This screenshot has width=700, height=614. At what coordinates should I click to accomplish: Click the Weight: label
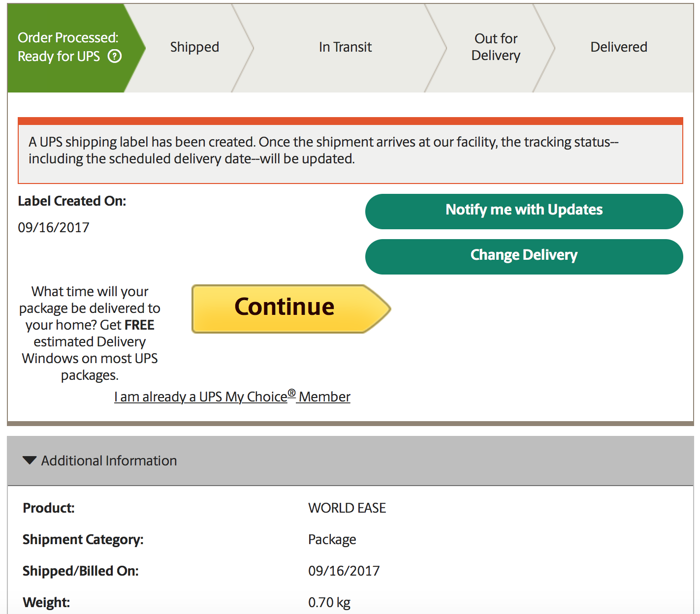[46, 602]
